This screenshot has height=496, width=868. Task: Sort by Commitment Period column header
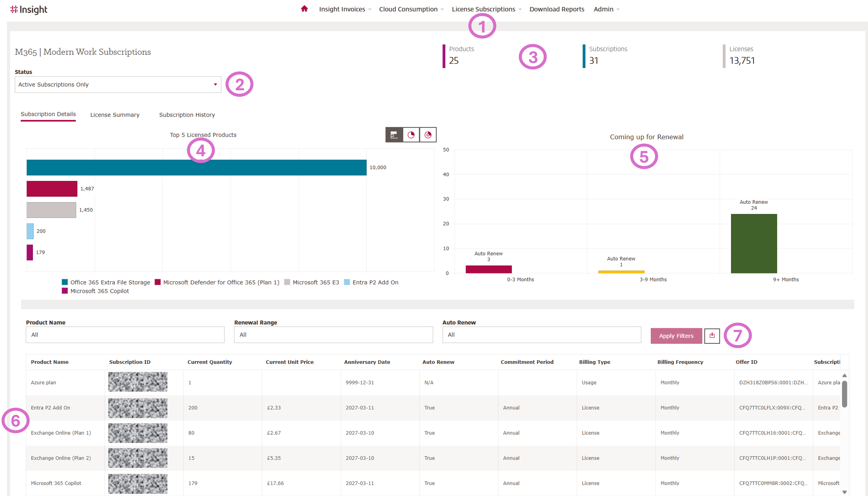click(527, 362)
